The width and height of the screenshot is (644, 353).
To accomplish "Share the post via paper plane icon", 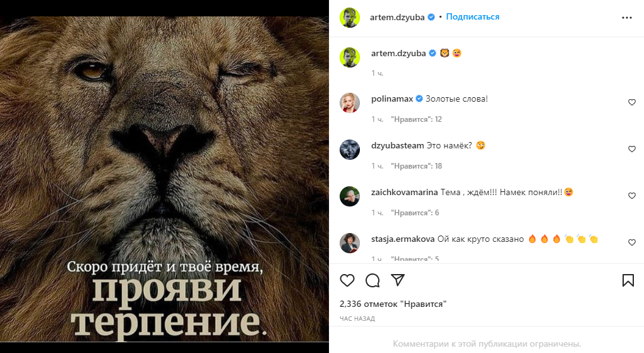I will coord(398,280).
